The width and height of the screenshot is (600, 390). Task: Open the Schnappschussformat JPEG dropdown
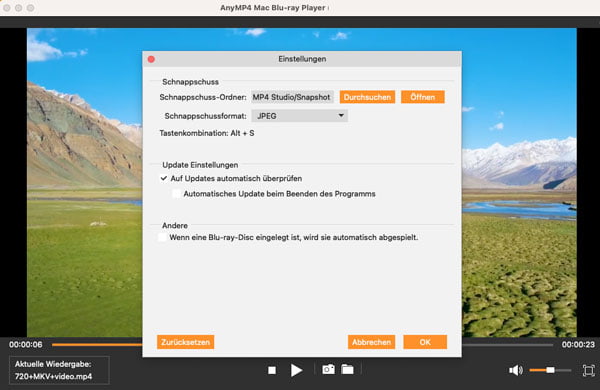tap(300, 116)
